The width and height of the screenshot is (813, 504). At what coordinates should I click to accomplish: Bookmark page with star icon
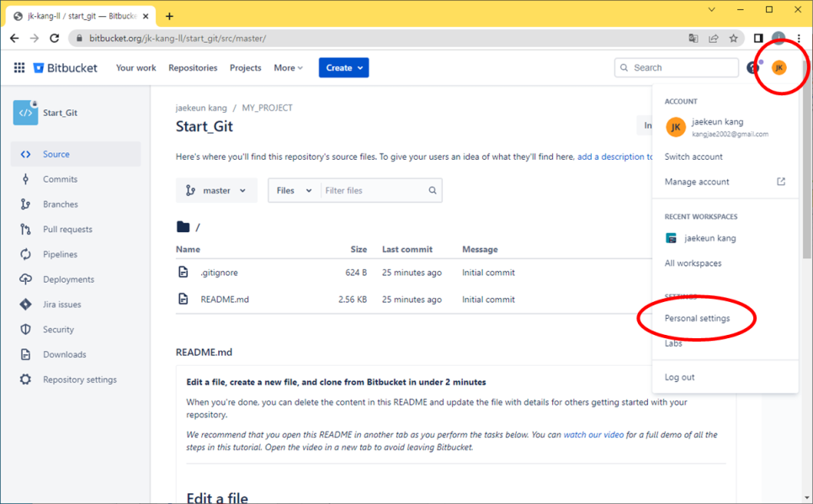click(x=733, y=38)
